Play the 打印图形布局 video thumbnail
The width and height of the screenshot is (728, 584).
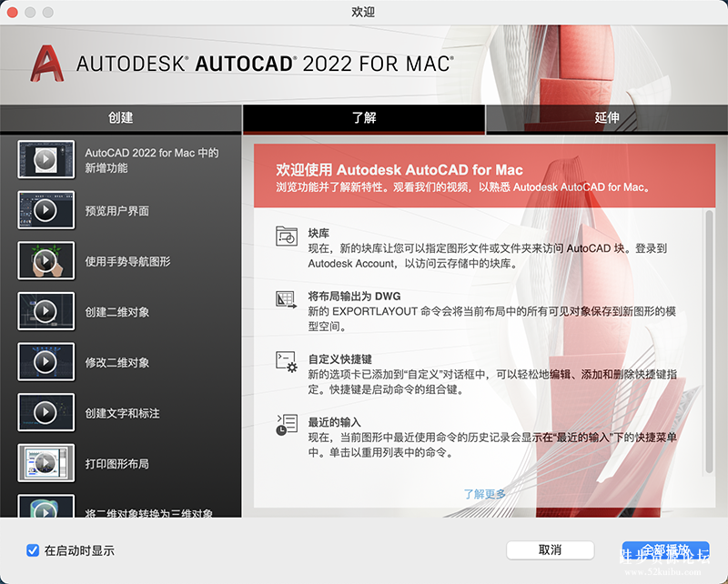point(46,463)
